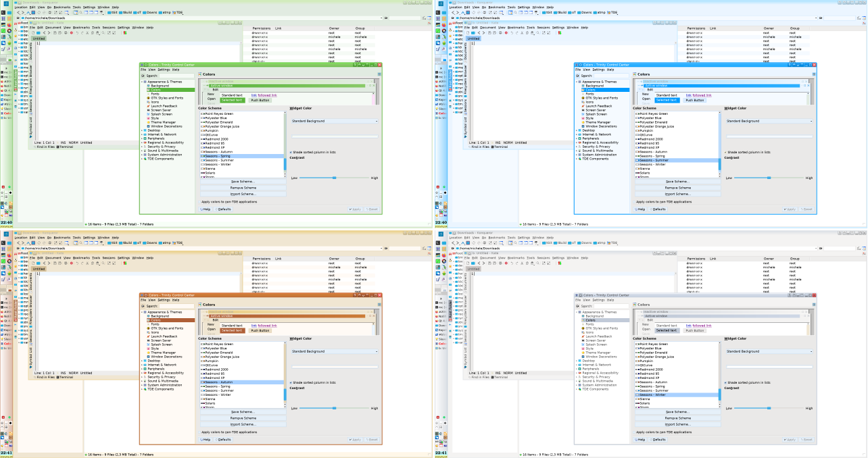Click GTK Styles and Fonts icon, orange Autumn window
Screen dimensions: 868x458
[x=148, y=328]
